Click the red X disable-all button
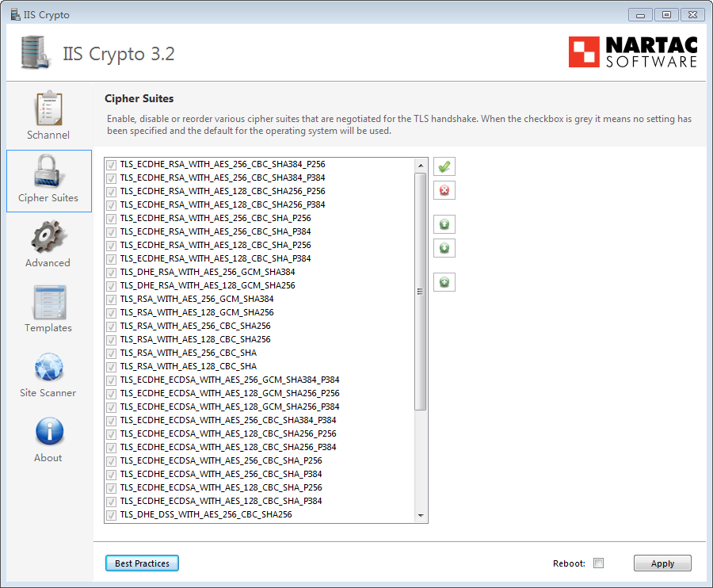Screen dimensions: 713x588 (444, 190)
